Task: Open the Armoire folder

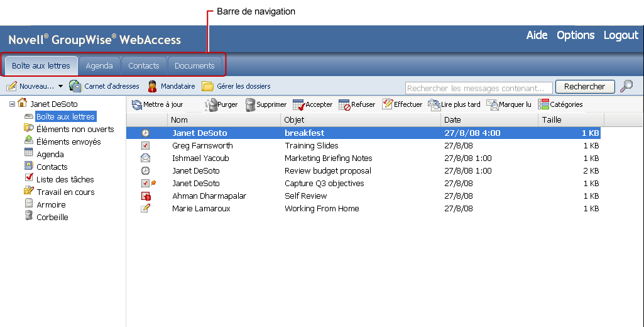Action: [x=51, y=204]
